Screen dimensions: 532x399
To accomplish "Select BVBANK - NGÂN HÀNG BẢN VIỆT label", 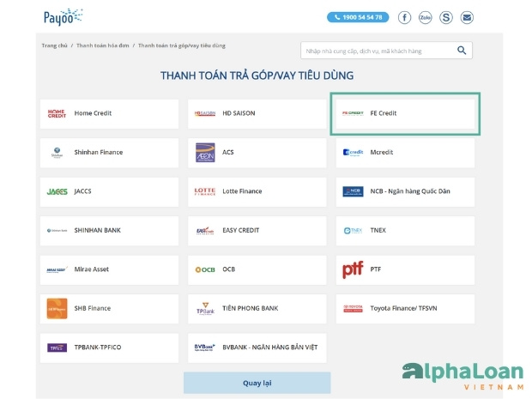I will point(270,348).
